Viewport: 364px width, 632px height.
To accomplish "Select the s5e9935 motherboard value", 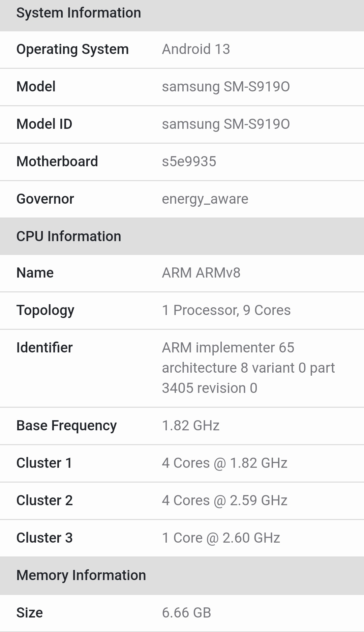I will pyautogui.click(x=189, y=162).
